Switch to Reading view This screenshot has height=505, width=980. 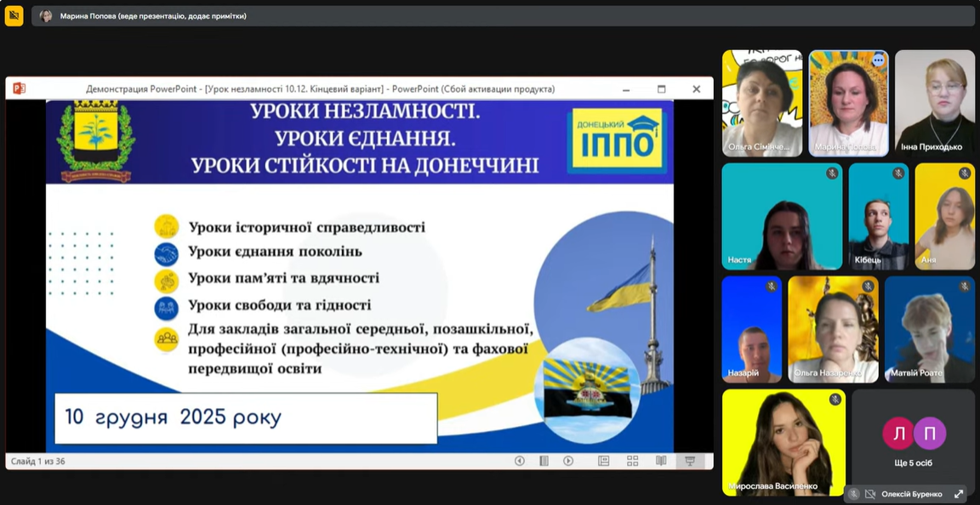[661, 461]
